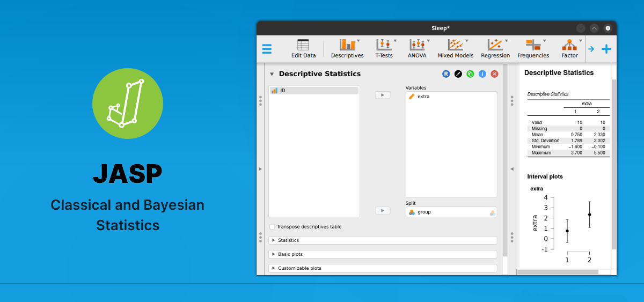Click the arrow button beside Variables box
The width and height of the screenshot is (644, 302).
coord(382,95)
